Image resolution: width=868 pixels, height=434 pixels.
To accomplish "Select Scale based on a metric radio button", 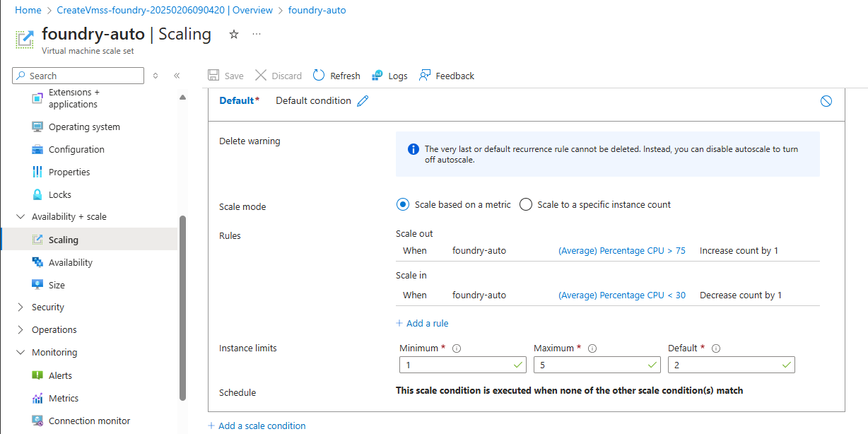I will pos(403,205).
